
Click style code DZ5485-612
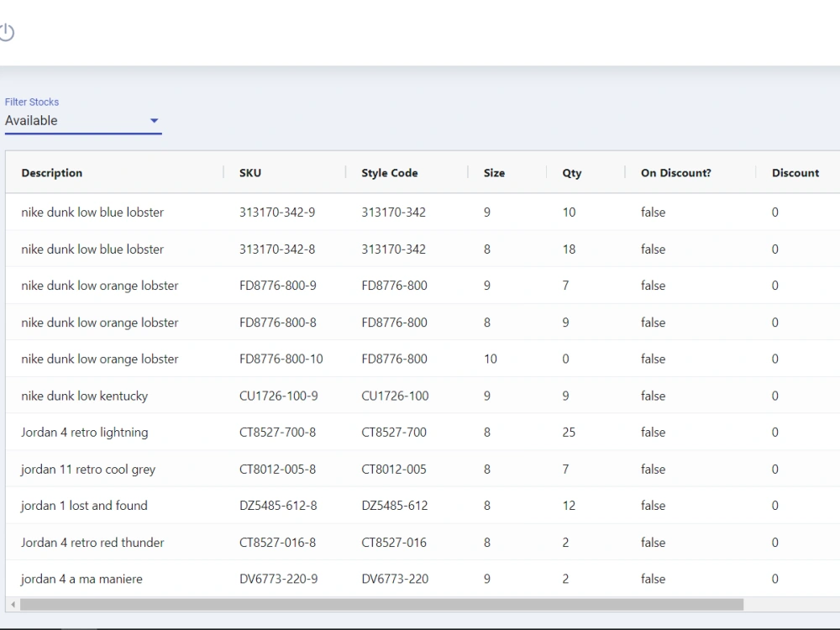394,506
